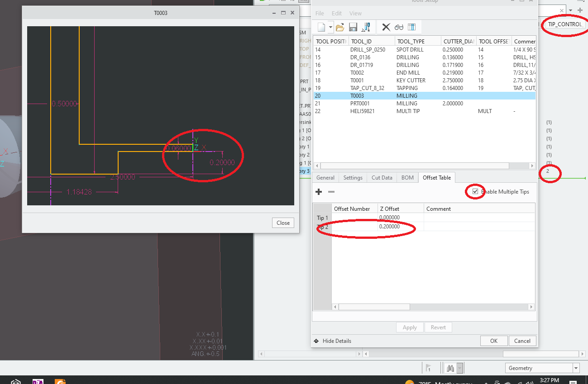Preview the tool using the glasses icon
The width and height of the screenshot is (588, 384).
pos(399,27)
